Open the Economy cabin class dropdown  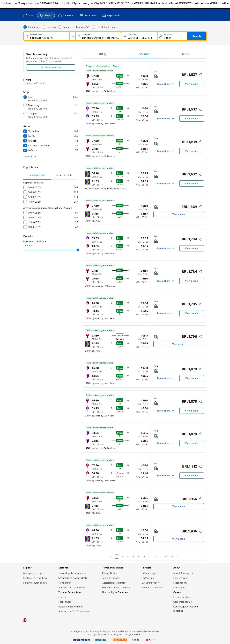82,27
